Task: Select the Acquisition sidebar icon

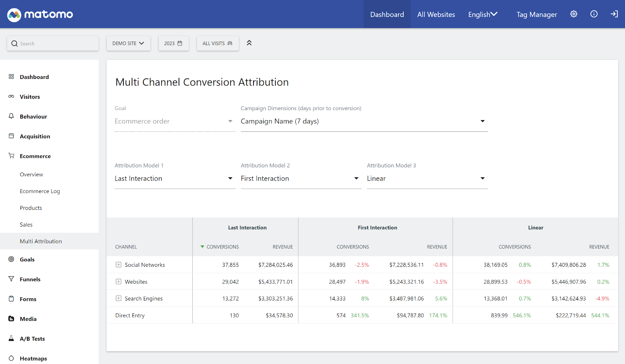Action: click(11, 136)
